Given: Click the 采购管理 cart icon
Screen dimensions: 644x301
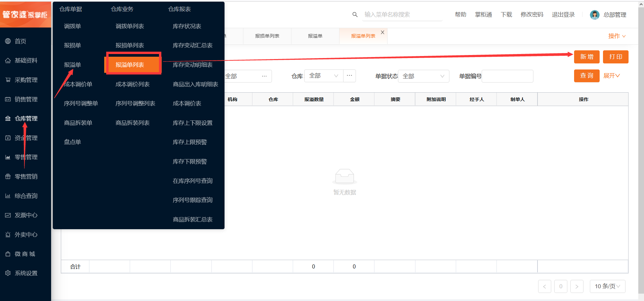Looking at the screenshot, I should click(8, 80).
